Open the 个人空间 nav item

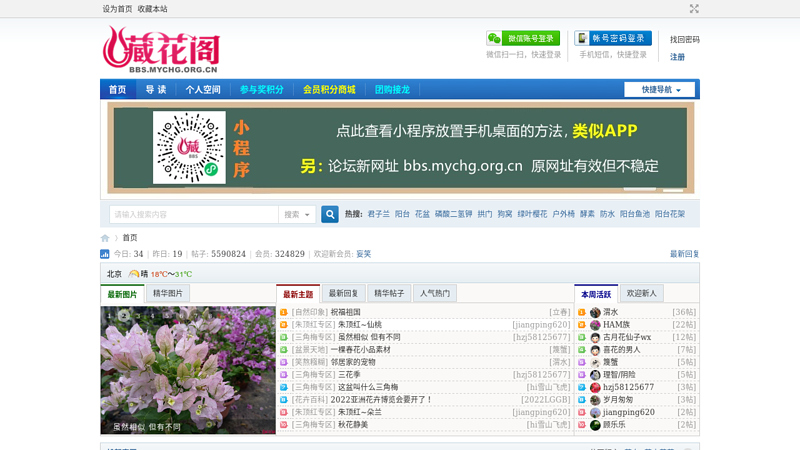[x=203, y=89]
